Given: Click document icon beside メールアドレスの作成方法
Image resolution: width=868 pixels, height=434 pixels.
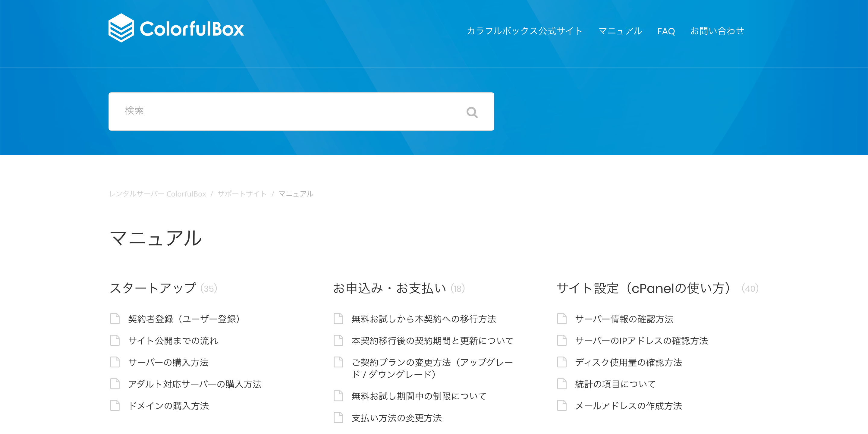Looking at the screenshot, I should coord(562,405).
